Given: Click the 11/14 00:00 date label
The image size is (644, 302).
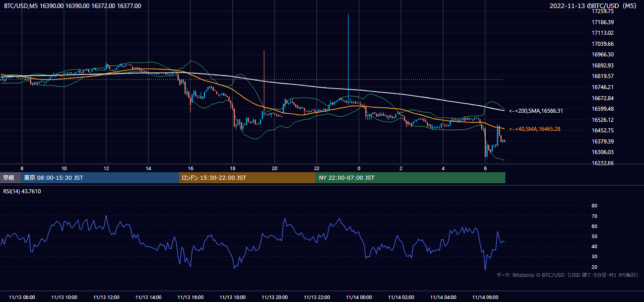Looking at the screenshot, I should pyautogui.click(x=359, y=297).
